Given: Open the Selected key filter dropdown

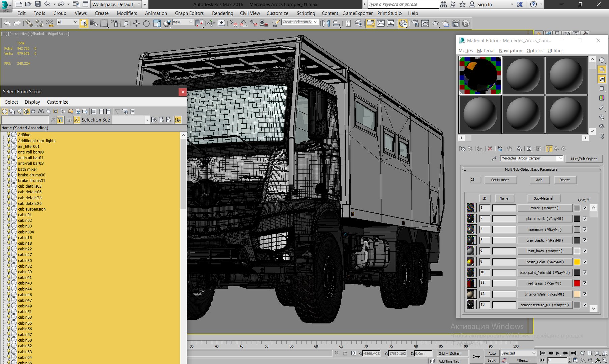Looking at the screenshot, I should 519,353.
